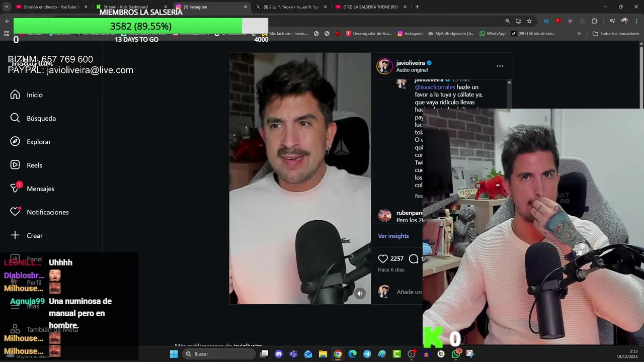Viewport: 644px width, 362px height.
Task: Open Telegram from taskbar
Action: pyautogui.click(x=367, y=354)
